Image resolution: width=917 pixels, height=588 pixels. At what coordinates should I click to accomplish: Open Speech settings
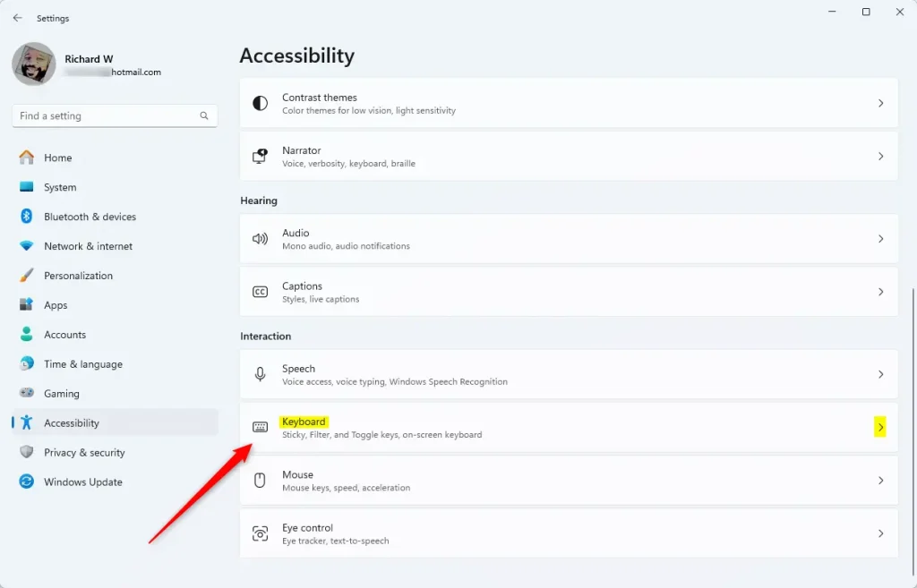569,374
